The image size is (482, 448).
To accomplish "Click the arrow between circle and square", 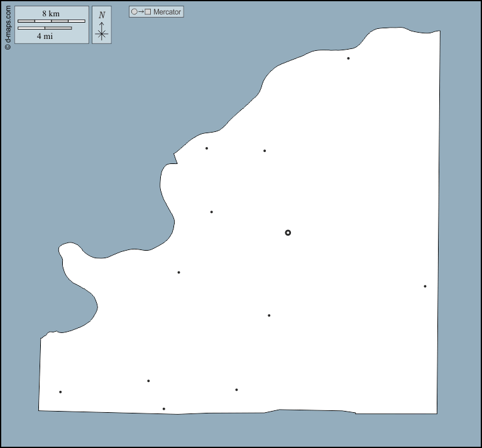I will (141, 12).
